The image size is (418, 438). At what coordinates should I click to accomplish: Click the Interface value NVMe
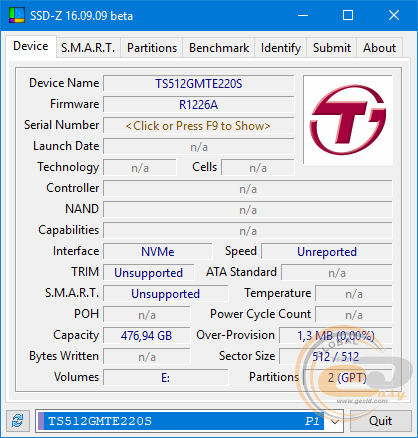[158, 252]
